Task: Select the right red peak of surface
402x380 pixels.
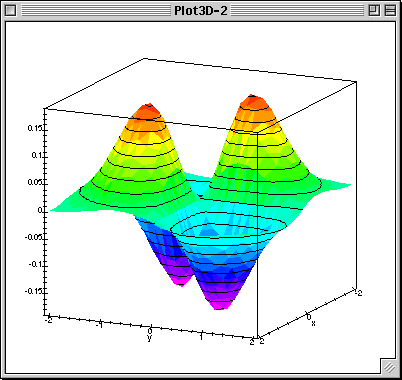Action: (x=252, y=99)
